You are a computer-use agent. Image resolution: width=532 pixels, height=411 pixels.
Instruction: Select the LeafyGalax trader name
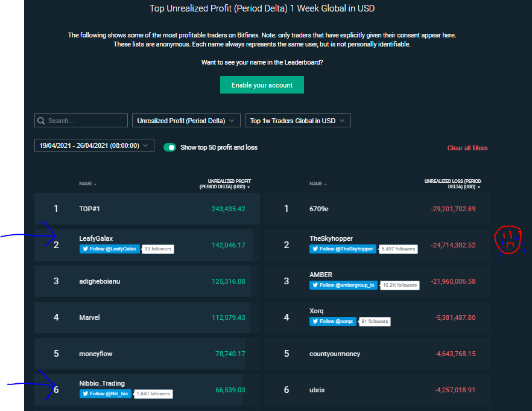pos(96,238)
